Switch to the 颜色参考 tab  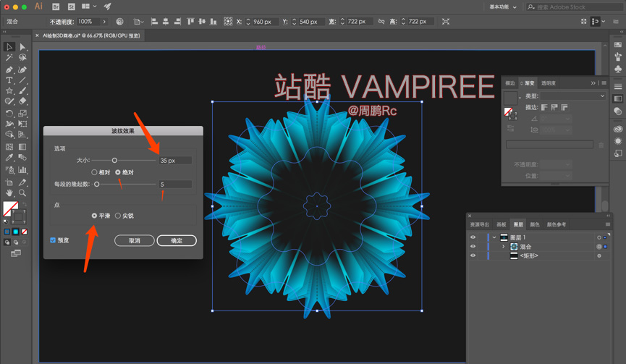tap(556, 224)
